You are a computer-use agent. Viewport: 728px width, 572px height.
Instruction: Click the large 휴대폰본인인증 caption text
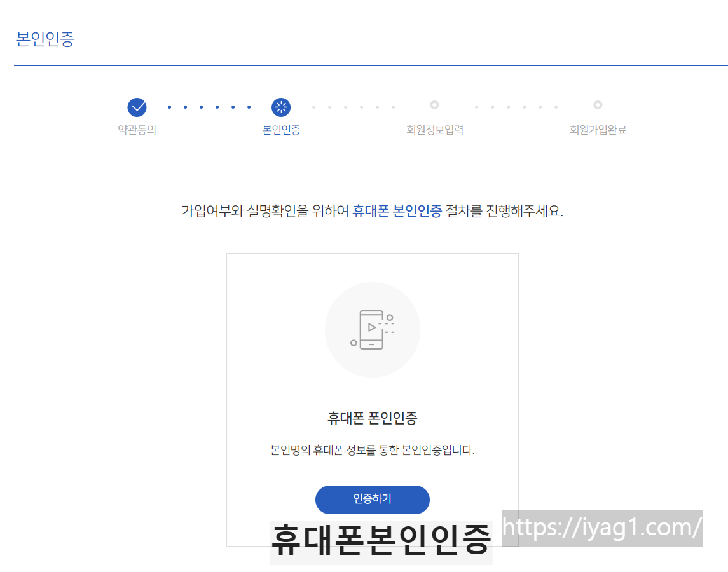pos(381,540)
